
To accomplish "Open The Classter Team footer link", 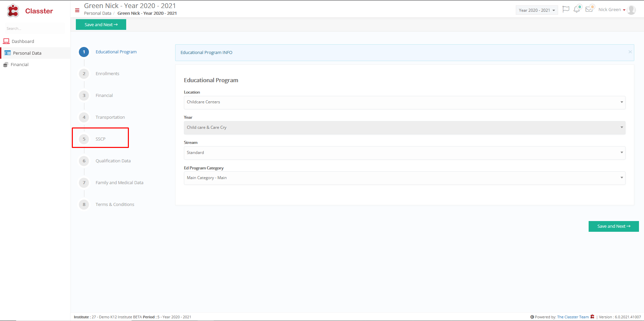I will click(x=573, y=317).
